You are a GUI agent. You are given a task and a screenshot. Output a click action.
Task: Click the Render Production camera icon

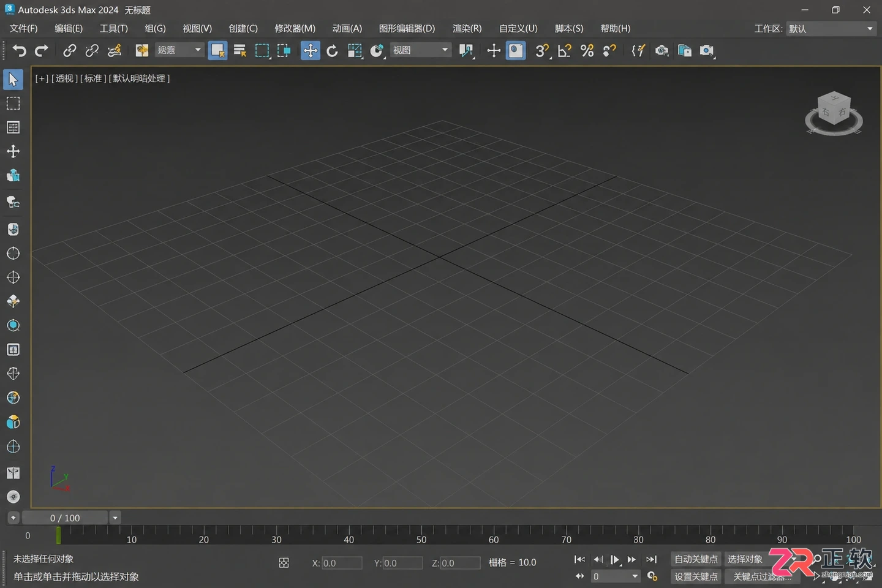[x=707, y=51]
